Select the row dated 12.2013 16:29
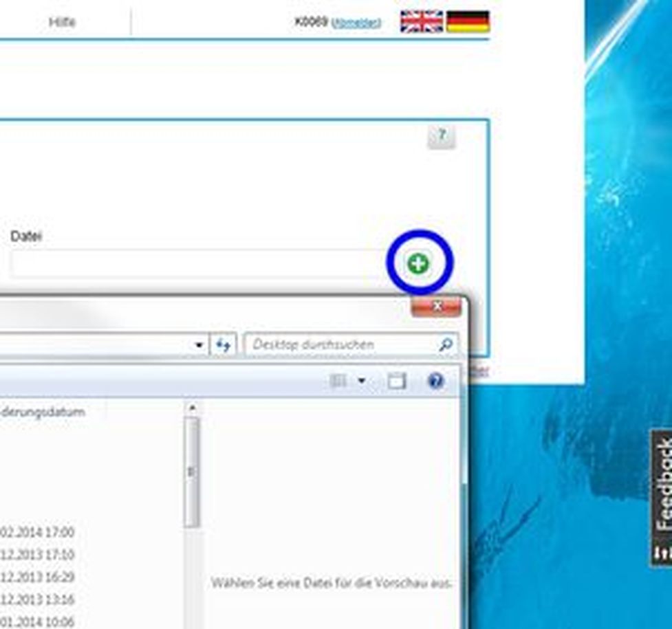Image resolution: width=672 pixels, height=629 pixels. point(38,577)
